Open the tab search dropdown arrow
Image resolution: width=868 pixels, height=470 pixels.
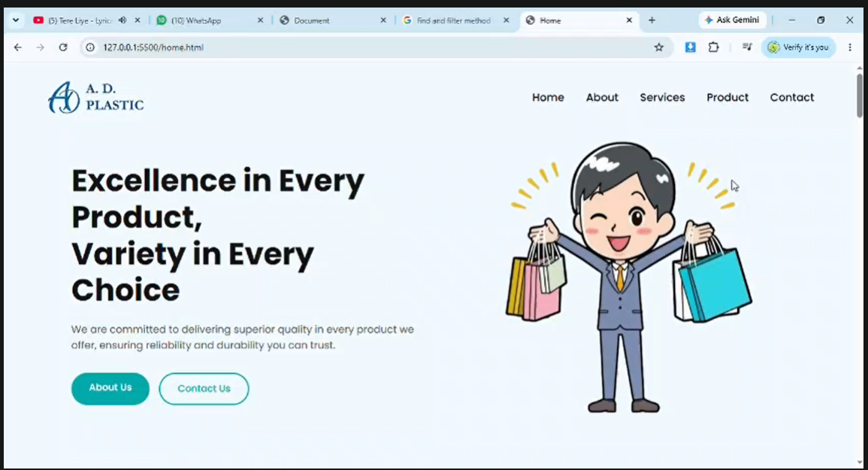(x=16, y=20)
